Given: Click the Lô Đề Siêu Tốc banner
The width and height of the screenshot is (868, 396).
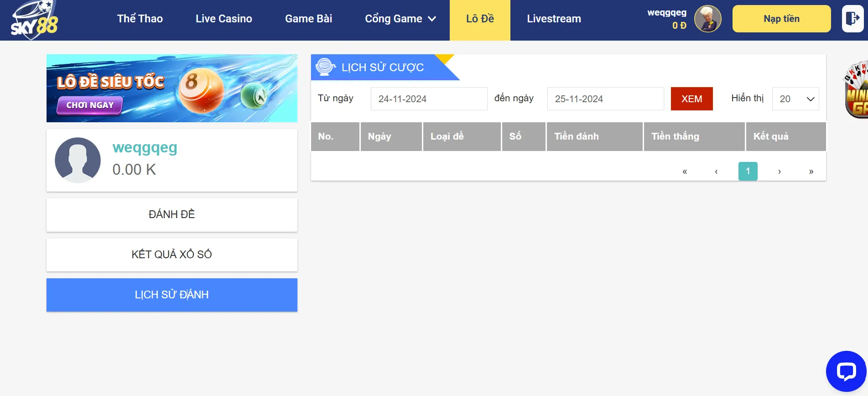Looking at the screenshot, I should (x=172, y=88).
